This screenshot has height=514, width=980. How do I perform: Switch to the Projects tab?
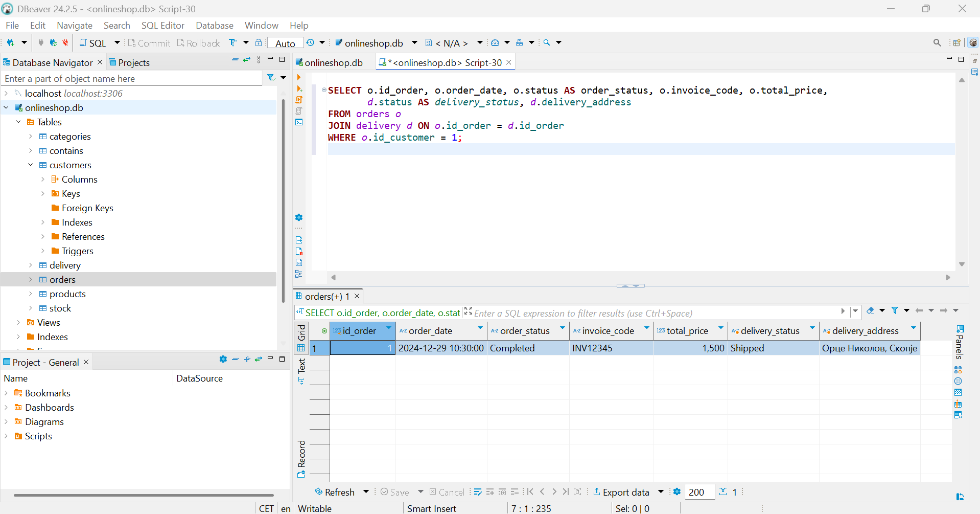pos(130,62)
